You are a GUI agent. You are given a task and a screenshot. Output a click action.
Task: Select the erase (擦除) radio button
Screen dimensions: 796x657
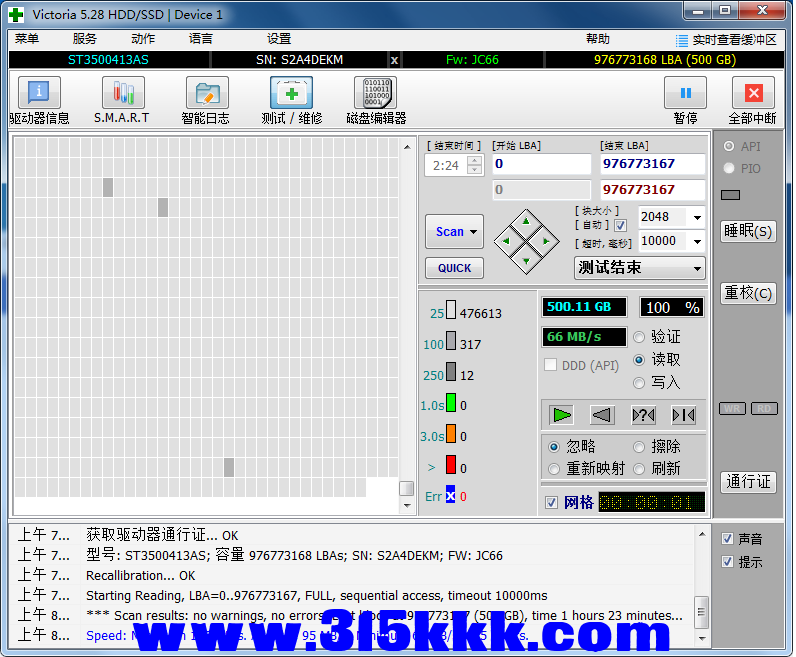639,447
